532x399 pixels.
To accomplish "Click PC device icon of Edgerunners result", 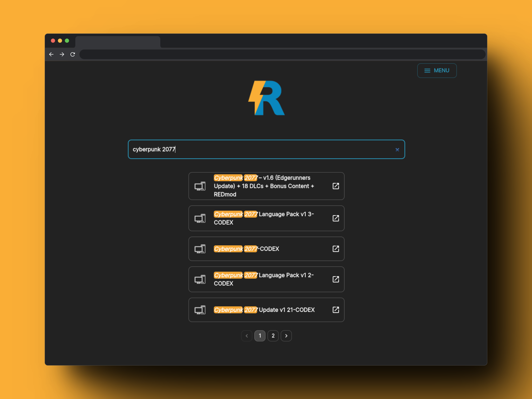I will 200,186.
